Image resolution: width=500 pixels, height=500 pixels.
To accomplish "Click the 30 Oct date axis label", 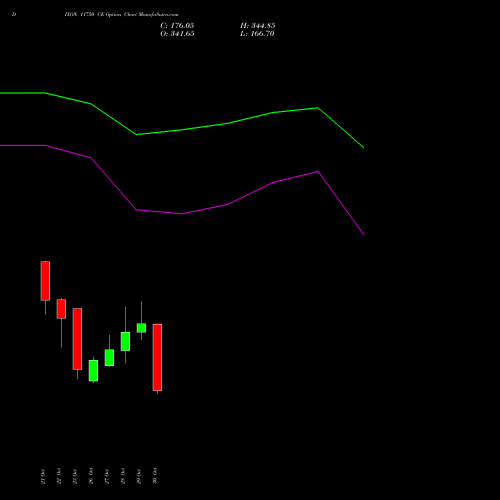I will [x=155, y=476].
